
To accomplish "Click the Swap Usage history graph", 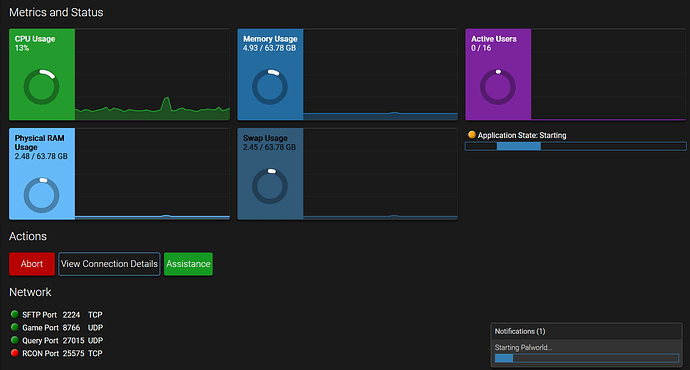I will (x=380, y=174).
